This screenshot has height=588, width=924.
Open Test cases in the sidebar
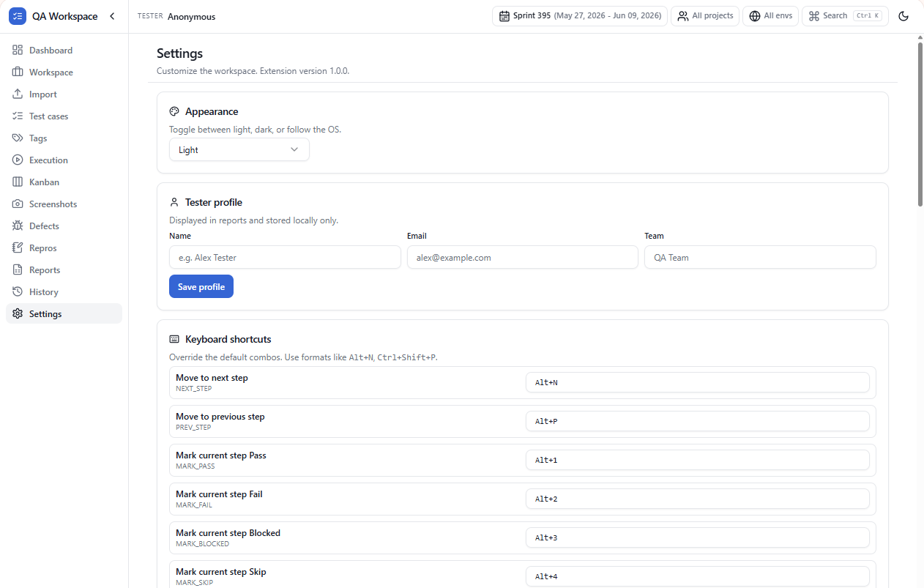coord(64,116)
